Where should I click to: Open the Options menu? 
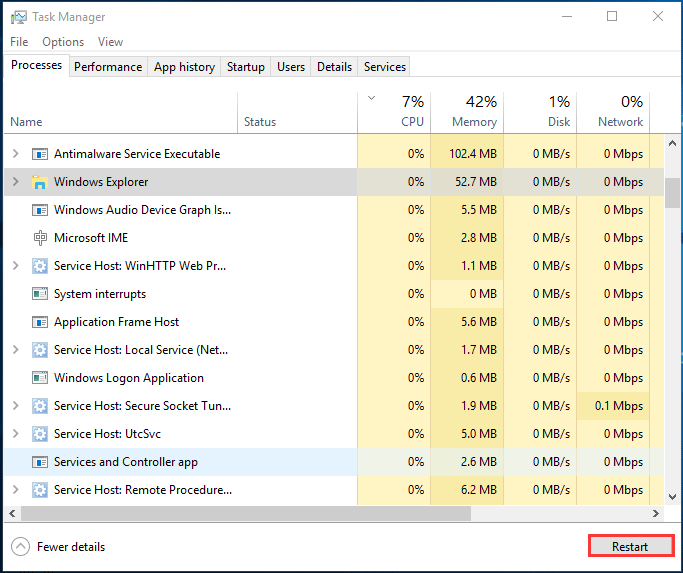[x=63, y=42]
